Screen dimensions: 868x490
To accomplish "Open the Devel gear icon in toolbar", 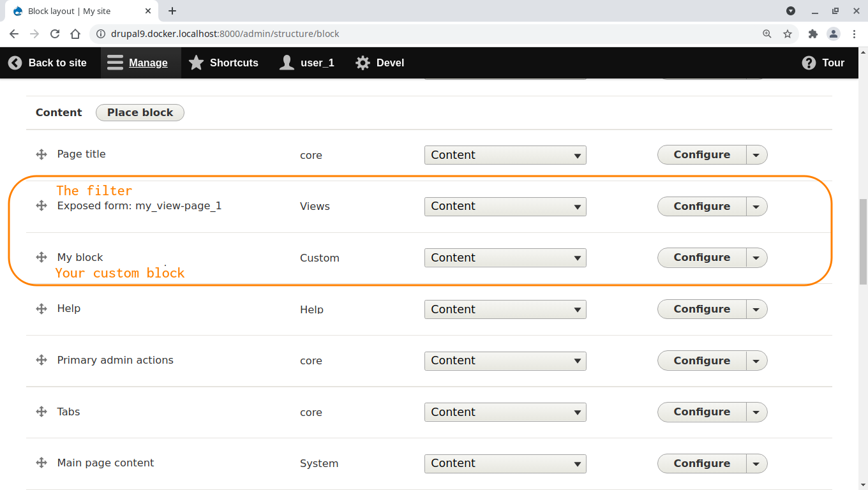I will pyautogui.click(x=363, y=63).
